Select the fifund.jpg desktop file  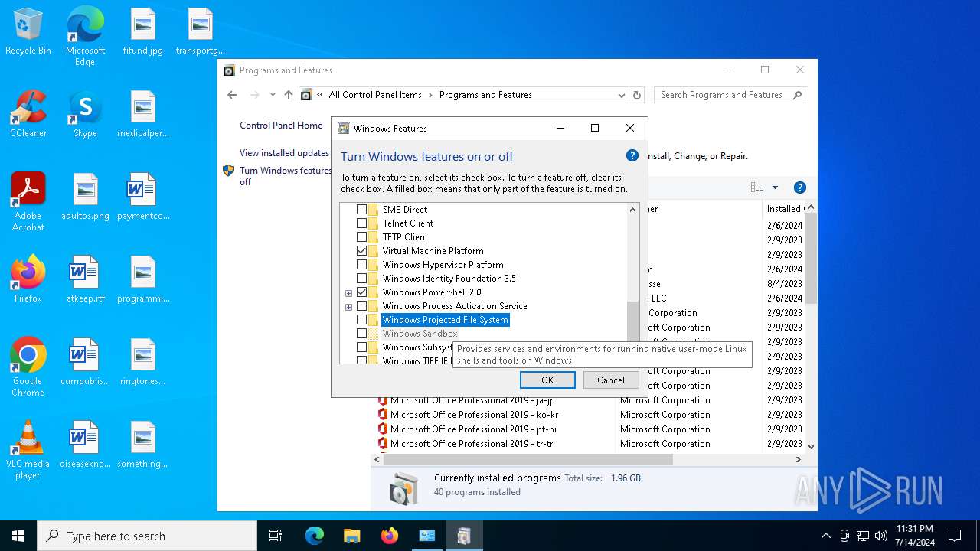pos(143,33)
